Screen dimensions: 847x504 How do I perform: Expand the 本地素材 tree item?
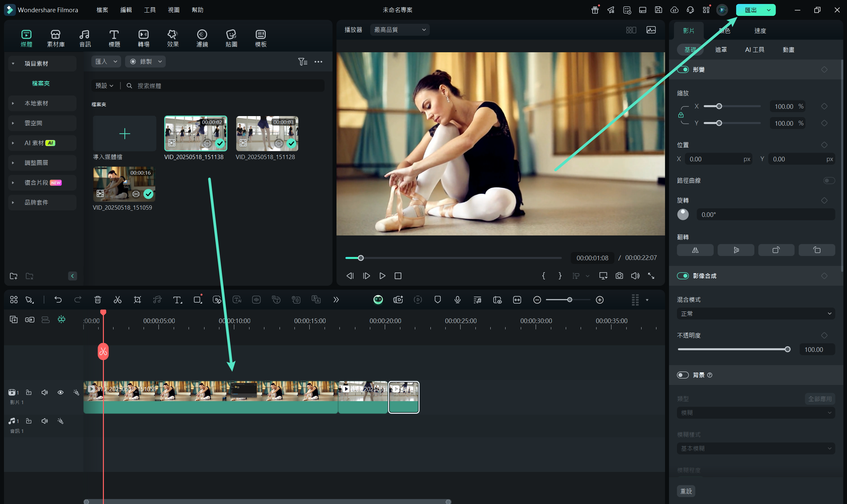[x=13, y=103]
